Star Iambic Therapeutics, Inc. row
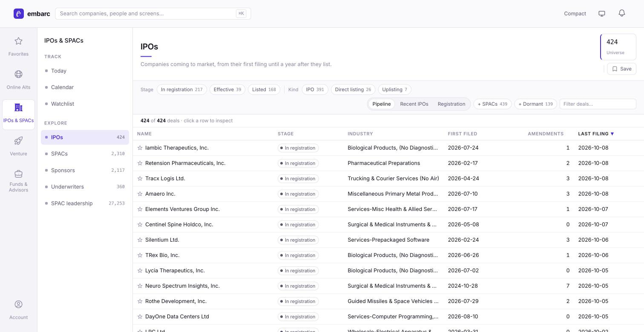 pos(140,148)
